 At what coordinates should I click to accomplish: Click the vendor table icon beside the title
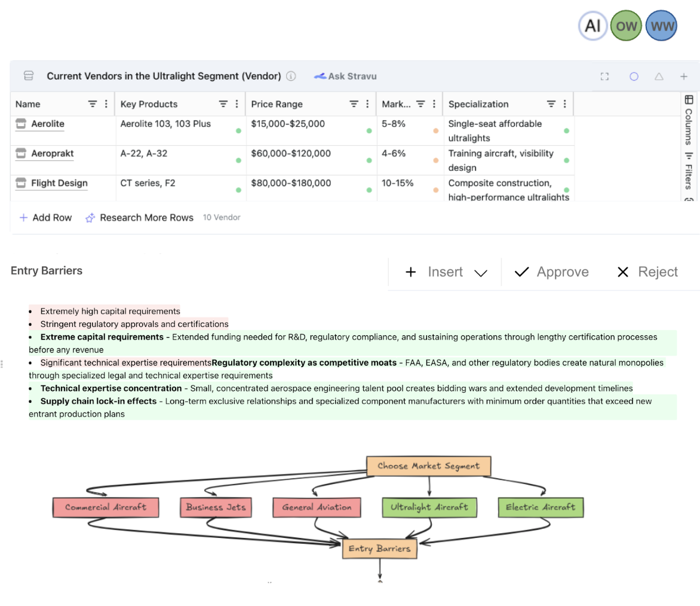pyautogui.click(x=29, y=76)
